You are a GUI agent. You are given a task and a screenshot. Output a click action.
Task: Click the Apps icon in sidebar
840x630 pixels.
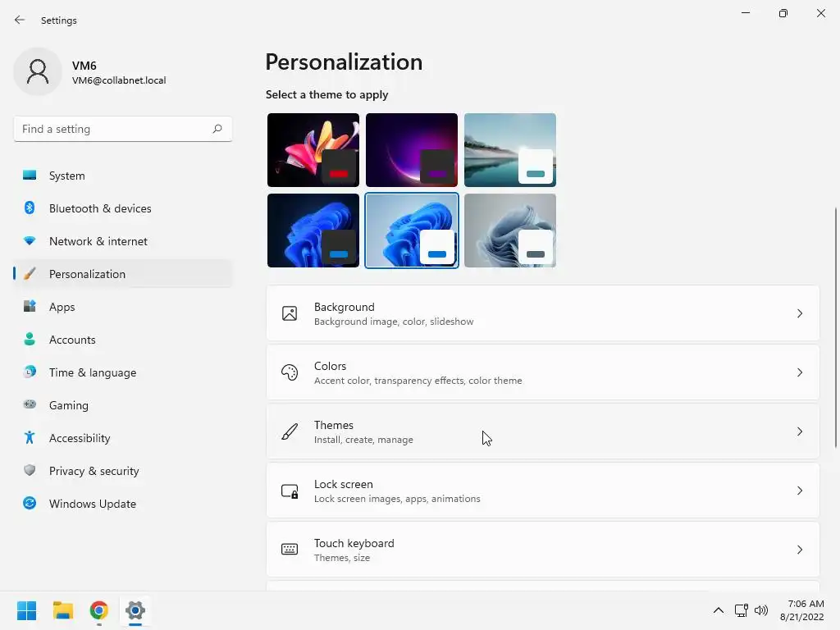(x=30, y=307)
